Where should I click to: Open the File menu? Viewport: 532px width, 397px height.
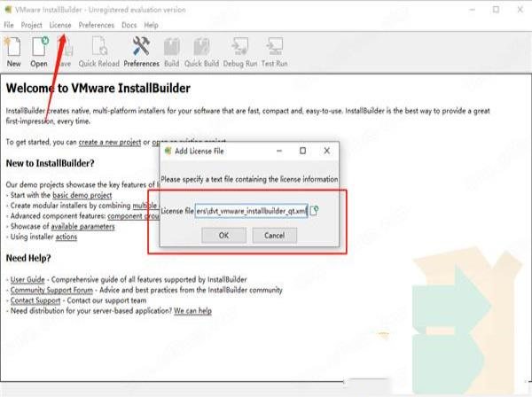(9, 26)
